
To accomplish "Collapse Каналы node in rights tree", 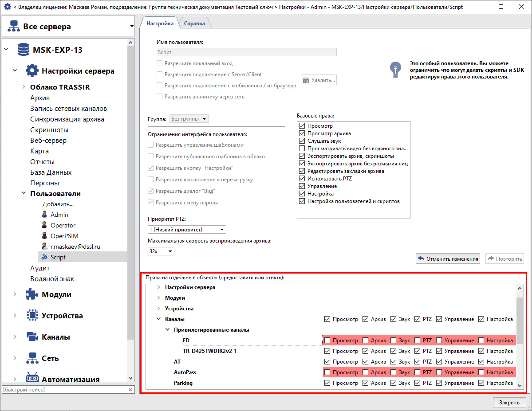I will coord(158,319).
